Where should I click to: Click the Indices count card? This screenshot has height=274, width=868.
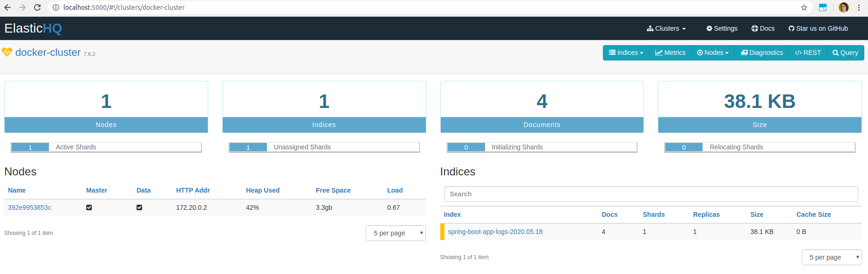[324, 107]
